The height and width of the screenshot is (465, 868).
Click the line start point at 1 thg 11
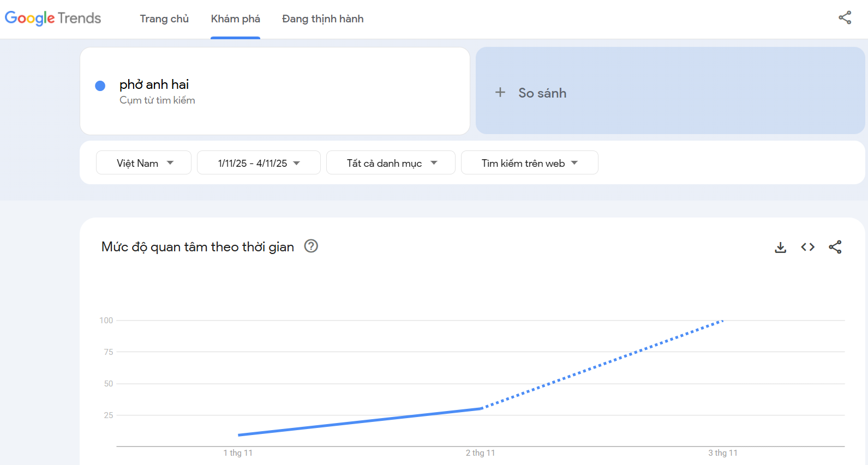239,435
